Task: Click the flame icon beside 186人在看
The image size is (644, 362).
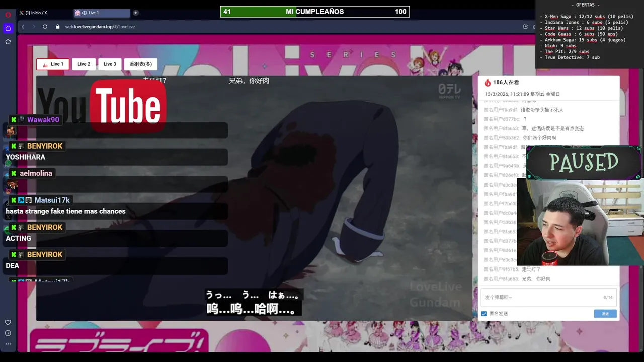Action: click(x=487, y=83)
